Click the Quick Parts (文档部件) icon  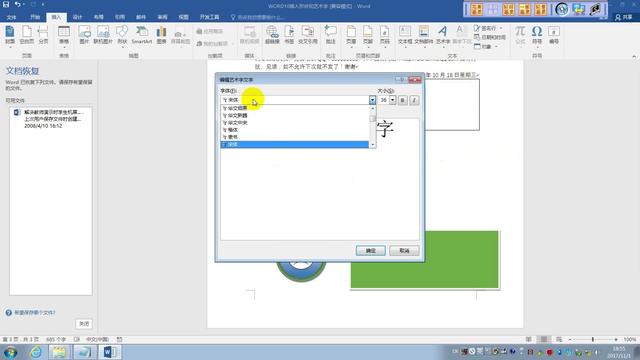click(x=424, y=35)
